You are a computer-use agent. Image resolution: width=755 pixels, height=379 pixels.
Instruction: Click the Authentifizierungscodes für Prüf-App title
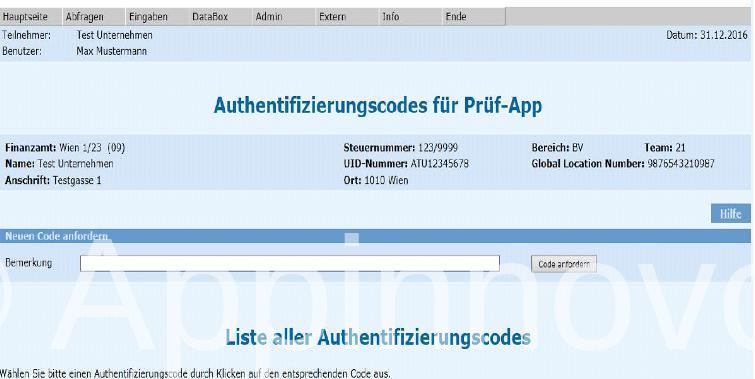(378, 105)
